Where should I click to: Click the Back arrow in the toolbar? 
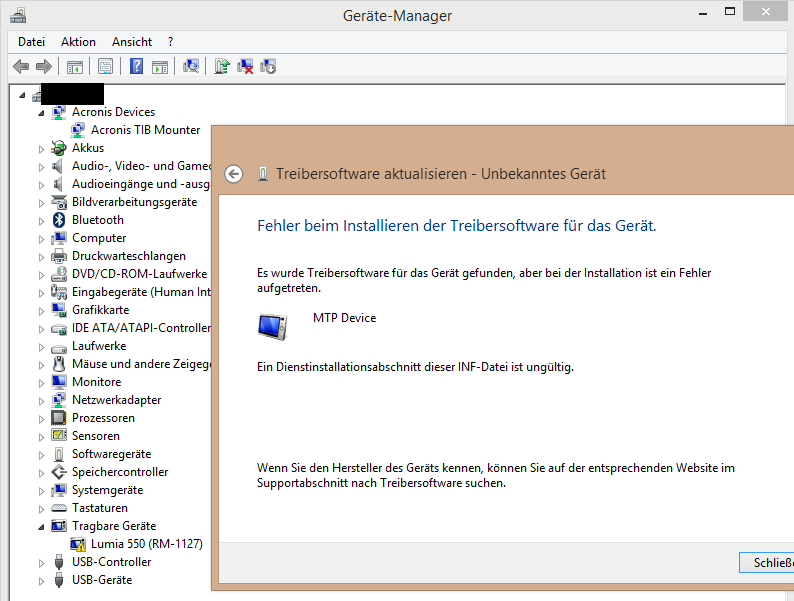point(21,66)
